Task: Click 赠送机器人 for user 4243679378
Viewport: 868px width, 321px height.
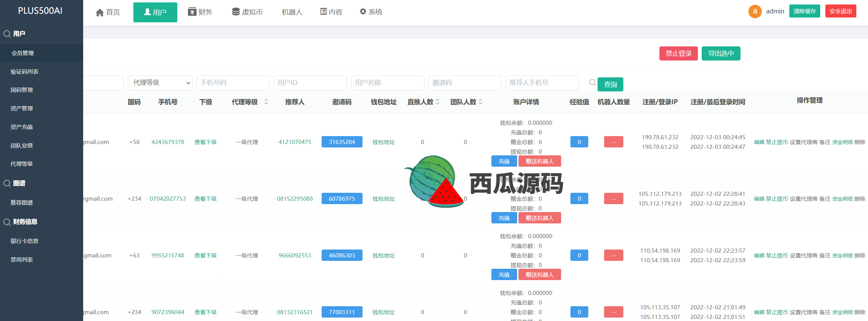Action: tap(539, 161)
